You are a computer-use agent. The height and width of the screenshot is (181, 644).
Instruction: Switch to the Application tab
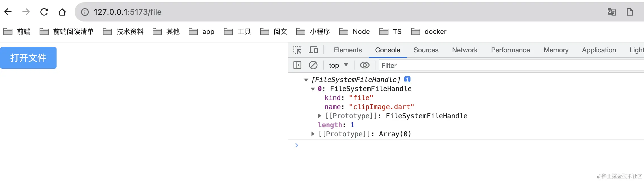click(x=599, y=50)
